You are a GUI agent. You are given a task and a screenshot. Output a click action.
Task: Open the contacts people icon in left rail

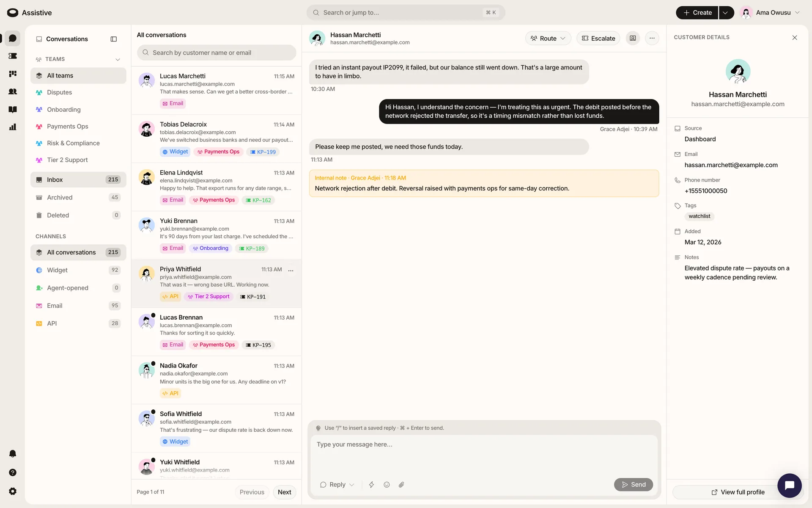point(13,91)
